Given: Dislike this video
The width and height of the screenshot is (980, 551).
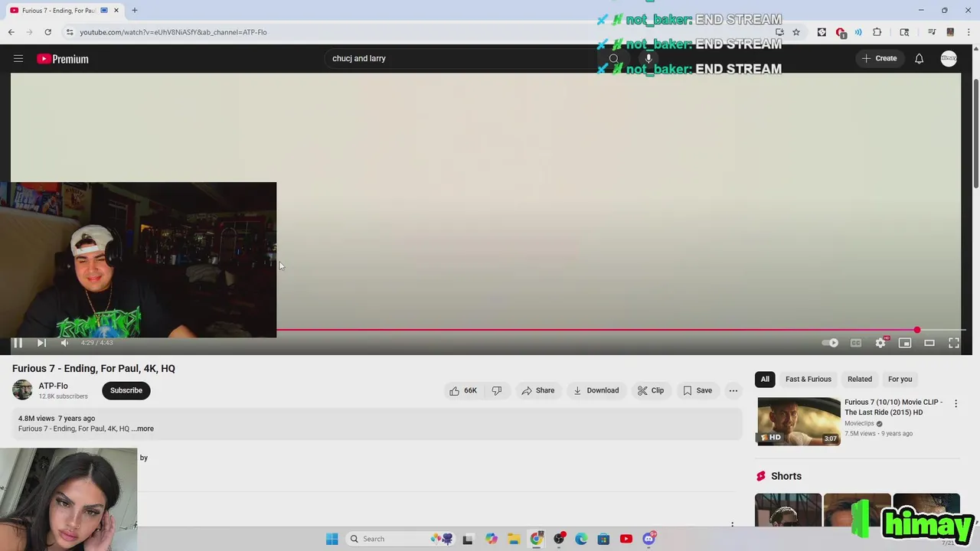Looking at the screenshot, I should coord(497,390).
